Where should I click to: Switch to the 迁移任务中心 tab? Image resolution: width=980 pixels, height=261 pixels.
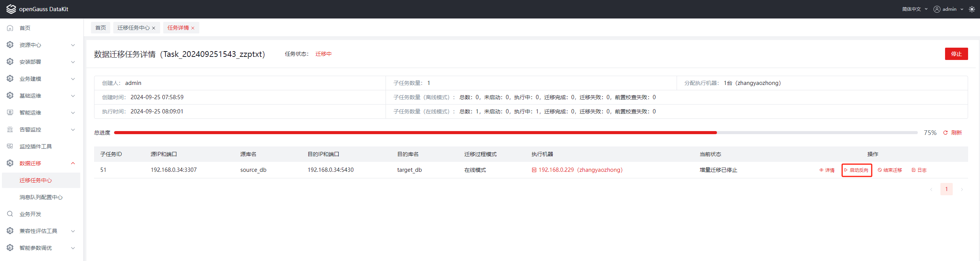tap(133, 28)
